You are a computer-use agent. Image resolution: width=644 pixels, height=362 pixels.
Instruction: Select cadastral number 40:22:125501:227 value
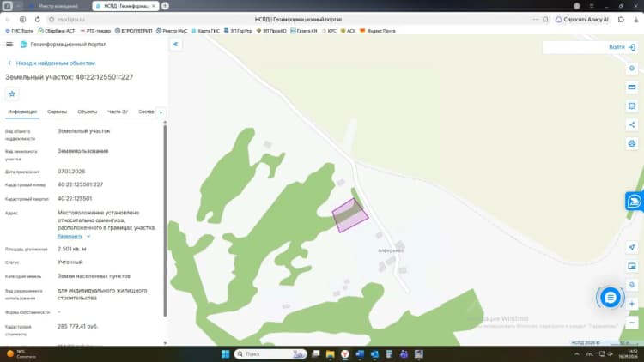pos(81,184)
